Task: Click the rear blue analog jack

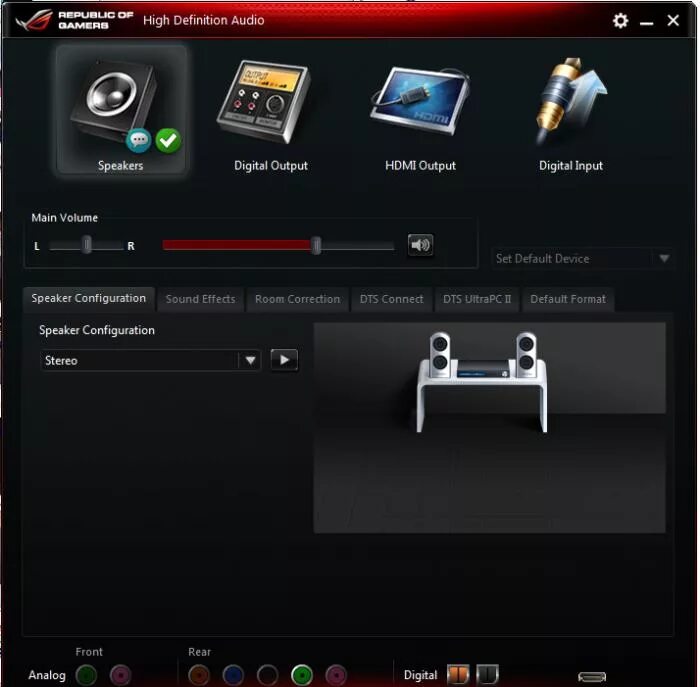Action: coord(233,675)
